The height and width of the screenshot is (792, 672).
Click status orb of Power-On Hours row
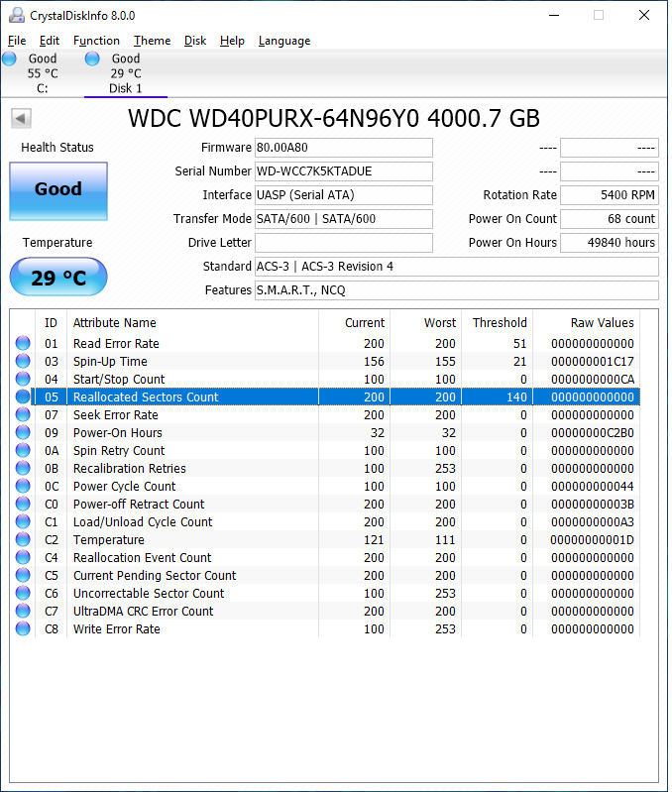(23, 432)
